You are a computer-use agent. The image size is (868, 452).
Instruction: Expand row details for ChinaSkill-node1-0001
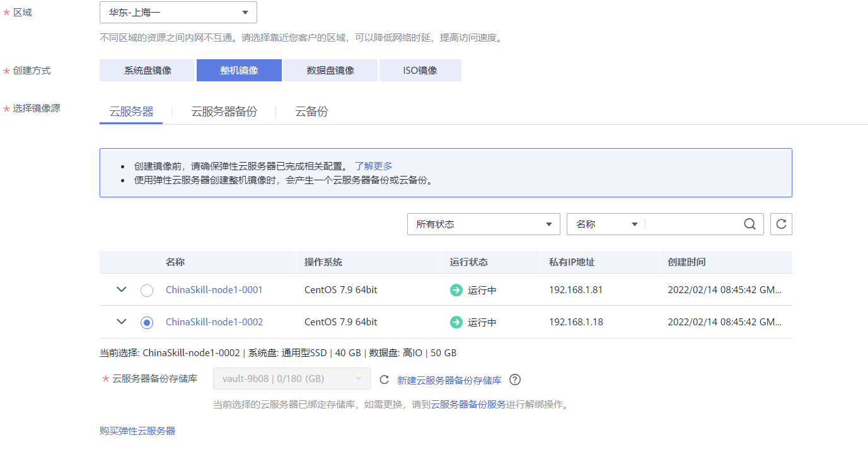coord(122,289)
